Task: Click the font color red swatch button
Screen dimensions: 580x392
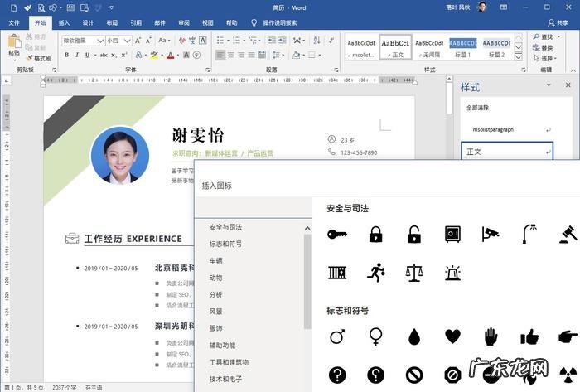Action: 169,56
